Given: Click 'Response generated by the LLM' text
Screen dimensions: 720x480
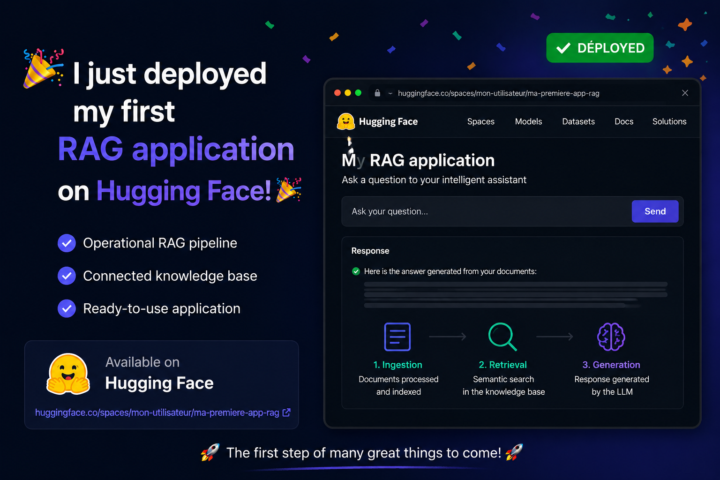Looking at the screenshot, I should coord(612,385).
